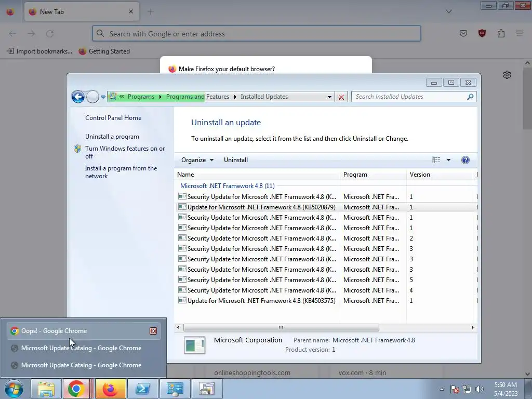Open the Firefox hamburger application menu

520,33
